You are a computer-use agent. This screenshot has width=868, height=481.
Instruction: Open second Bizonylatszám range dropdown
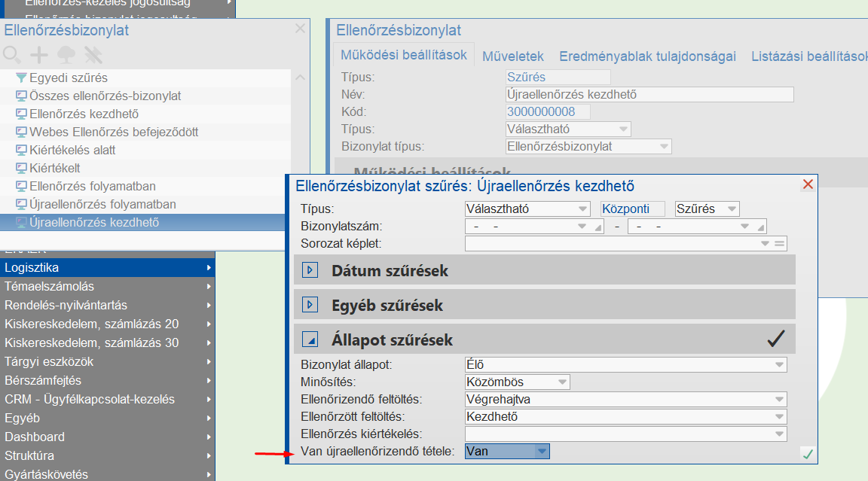click(x=744, y=227)
